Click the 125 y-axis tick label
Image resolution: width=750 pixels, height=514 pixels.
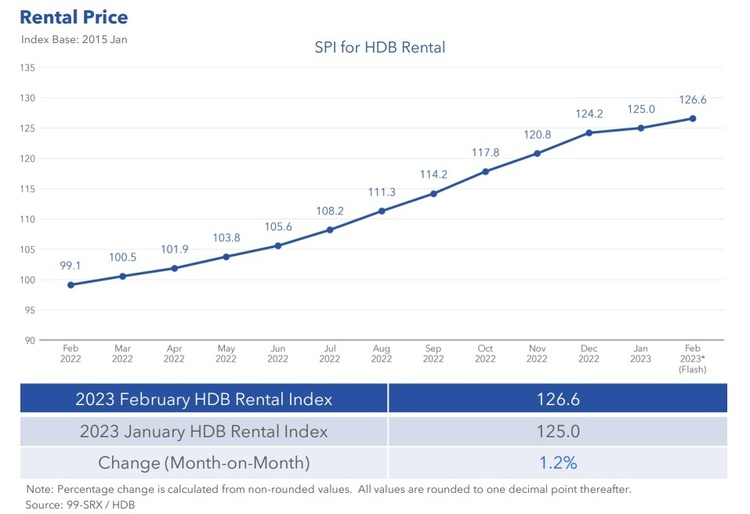(28, 128)
